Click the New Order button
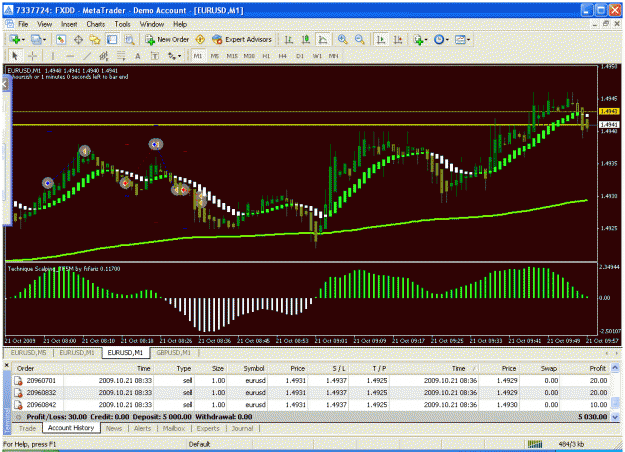Viewport: 625px width, 452px height. click(x=167, y=39)
